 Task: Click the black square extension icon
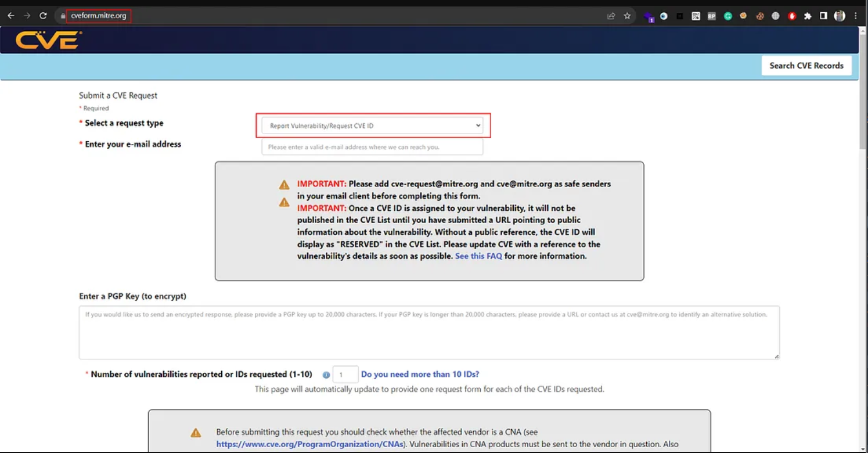pos(679,16)
